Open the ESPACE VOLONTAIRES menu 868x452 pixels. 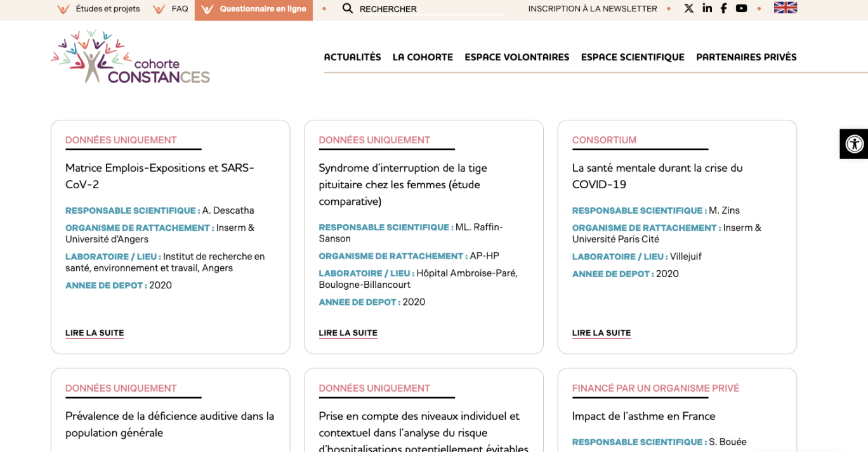[x=517, y=57]
